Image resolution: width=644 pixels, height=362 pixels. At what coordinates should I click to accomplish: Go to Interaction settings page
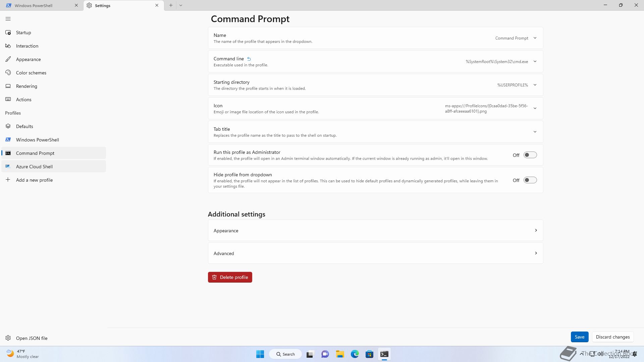pos(54,46)
